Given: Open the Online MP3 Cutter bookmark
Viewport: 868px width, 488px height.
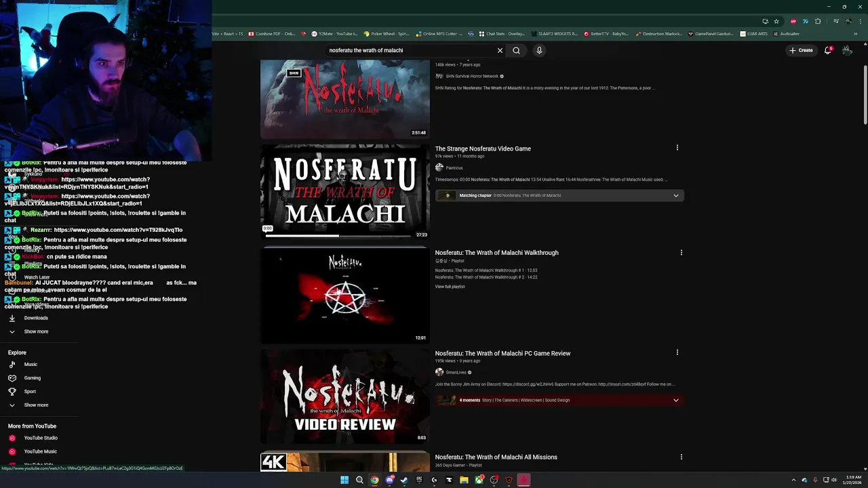Looking at the screenshot, I should tap(439, 34).
